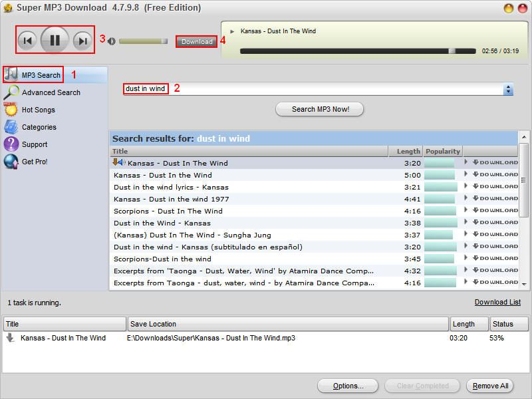Preview Kansas - Dust In the Wind 5:00
This screenshot has width=532, height=399.
[466, 174]
